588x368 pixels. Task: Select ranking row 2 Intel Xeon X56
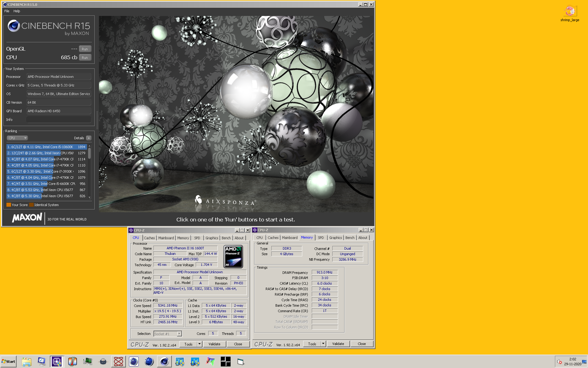[x=47, y=153]
